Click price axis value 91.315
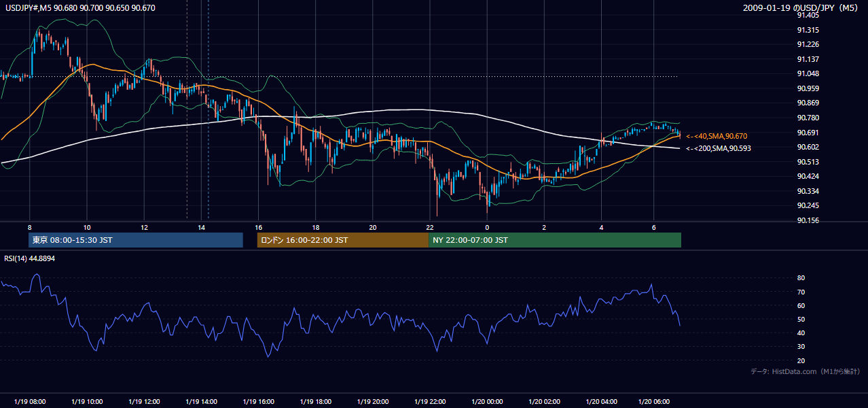Viewport: 868px width, 408px height. 808,30
